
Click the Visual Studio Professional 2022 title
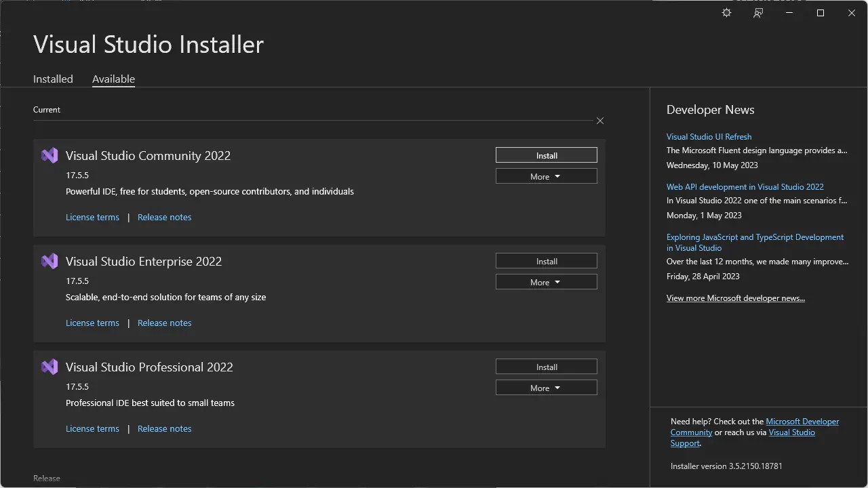149,367
